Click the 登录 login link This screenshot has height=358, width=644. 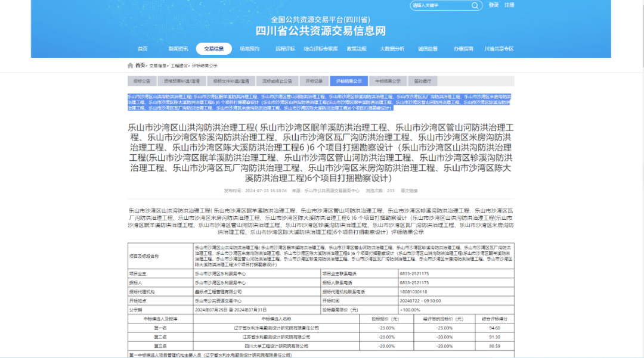(494, 5)
